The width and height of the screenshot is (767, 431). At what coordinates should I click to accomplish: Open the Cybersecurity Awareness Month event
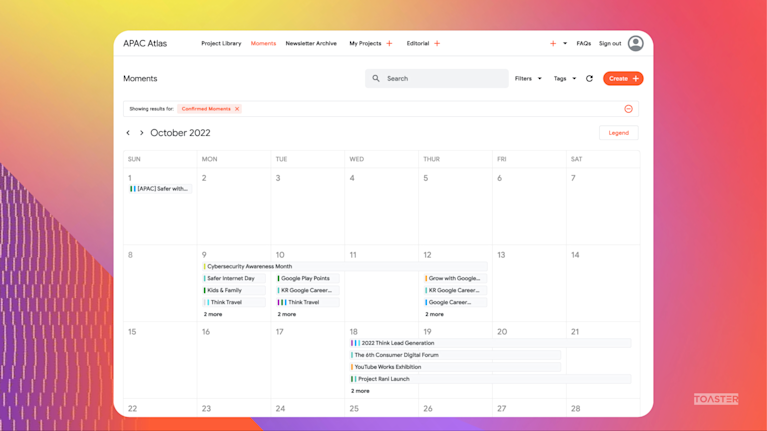(x=345, y=267)
